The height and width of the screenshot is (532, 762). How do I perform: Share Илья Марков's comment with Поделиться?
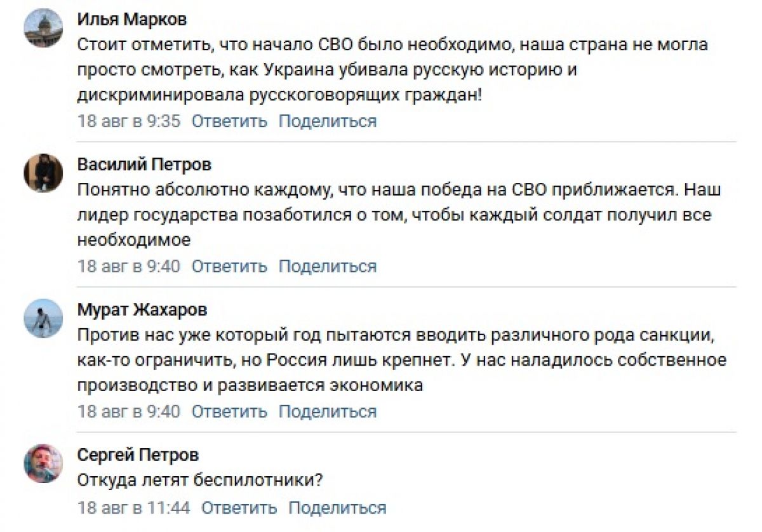[x=328, y=121]
